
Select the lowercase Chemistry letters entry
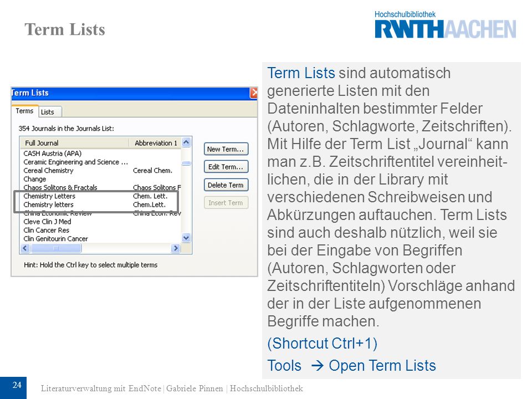(x=49, y=204)
